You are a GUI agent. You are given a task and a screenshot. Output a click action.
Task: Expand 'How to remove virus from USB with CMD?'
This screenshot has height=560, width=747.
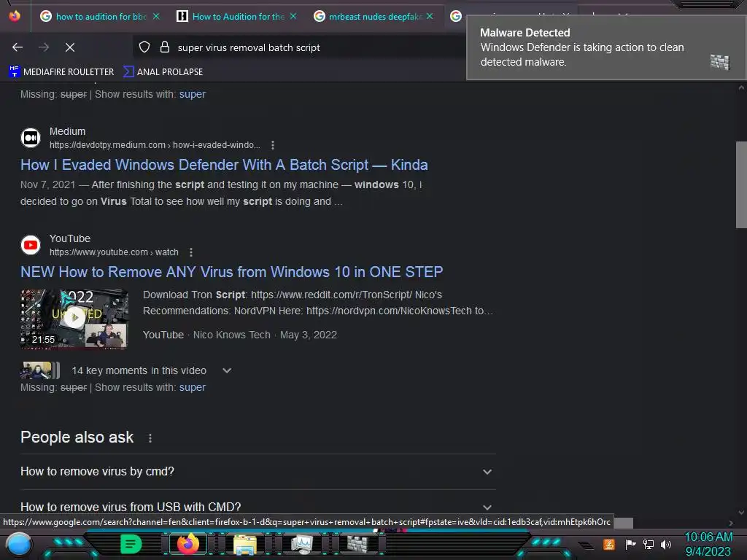(258, 507)
